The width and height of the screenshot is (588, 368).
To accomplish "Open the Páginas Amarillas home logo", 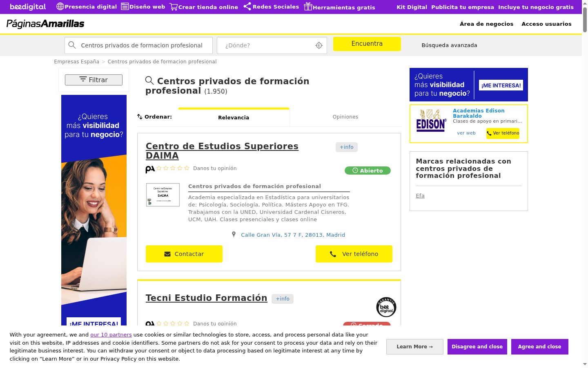I will click(45, 24).
